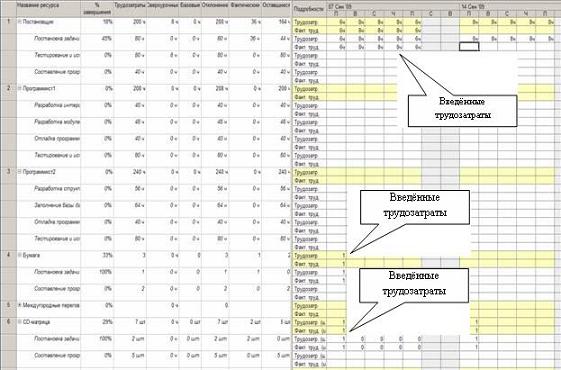Click the outlined active cell in timescale grid

[469, 47]
